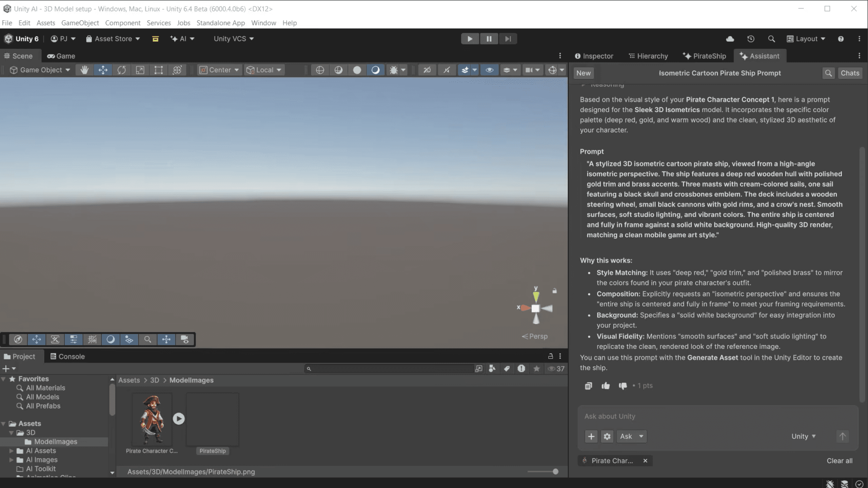Switch to the Console tab
Screen dimensions: 868x488
tap(67, 357)
